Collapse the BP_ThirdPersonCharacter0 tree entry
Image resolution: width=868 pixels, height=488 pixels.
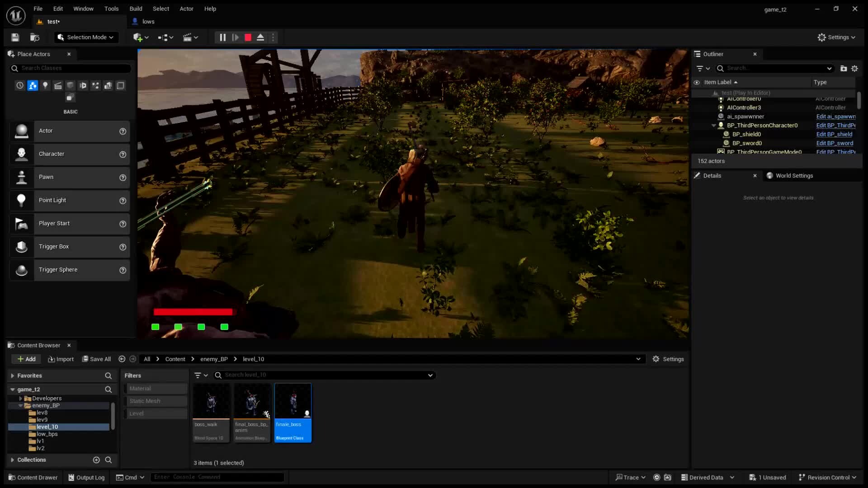tap(713, 126)
